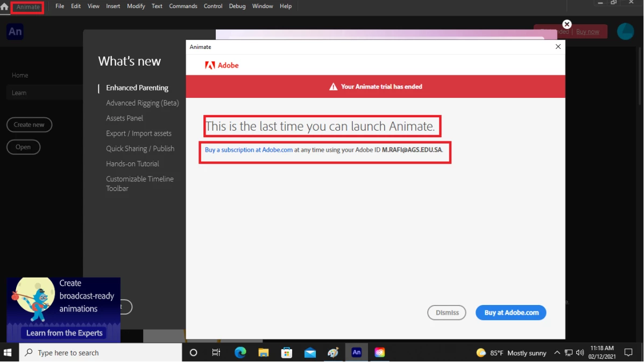Screen dimensions: 644x362
Task: Select Advanced Rigging (Beta) topic
Action: pyautogui.click(x=143, y=103)
